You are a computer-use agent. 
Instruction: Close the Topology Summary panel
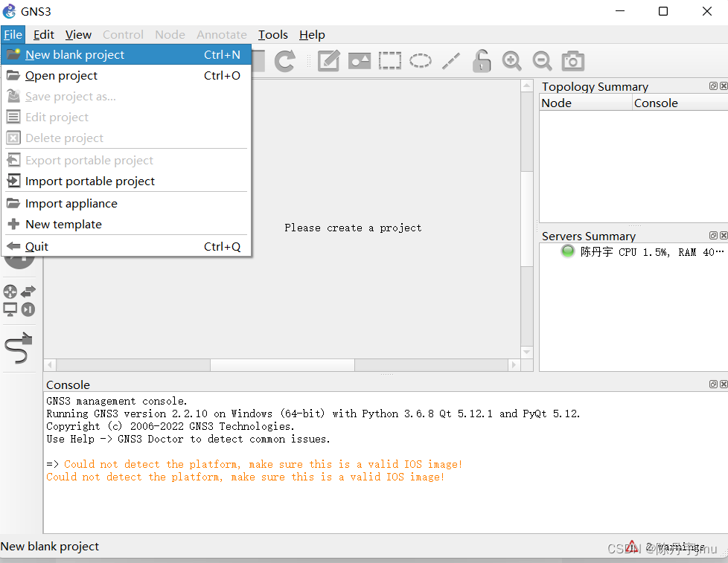click(724, 86)
